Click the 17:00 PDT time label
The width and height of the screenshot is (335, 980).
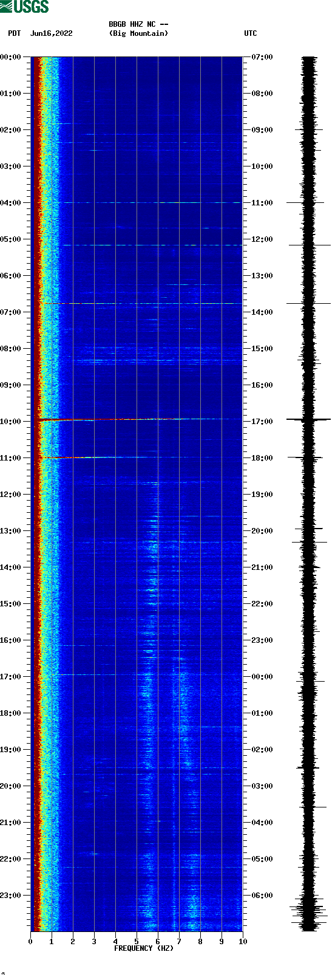(10, 677)
